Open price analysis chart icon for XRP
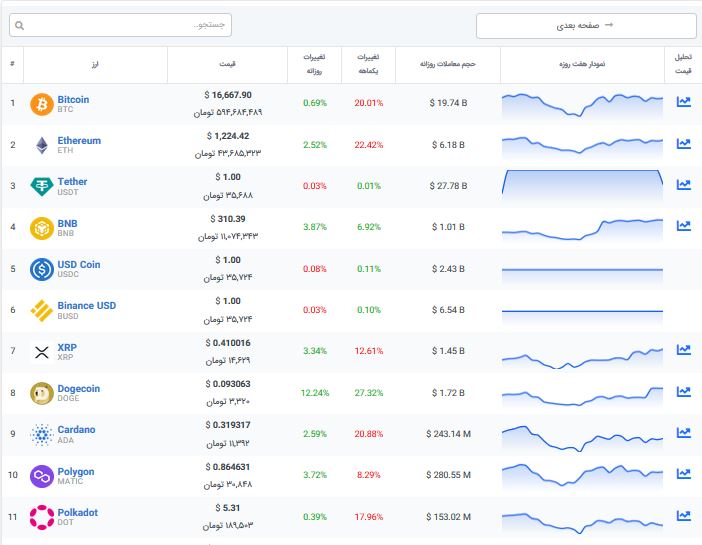This screenshot has height=545, width=702. (x=683, y=349)
